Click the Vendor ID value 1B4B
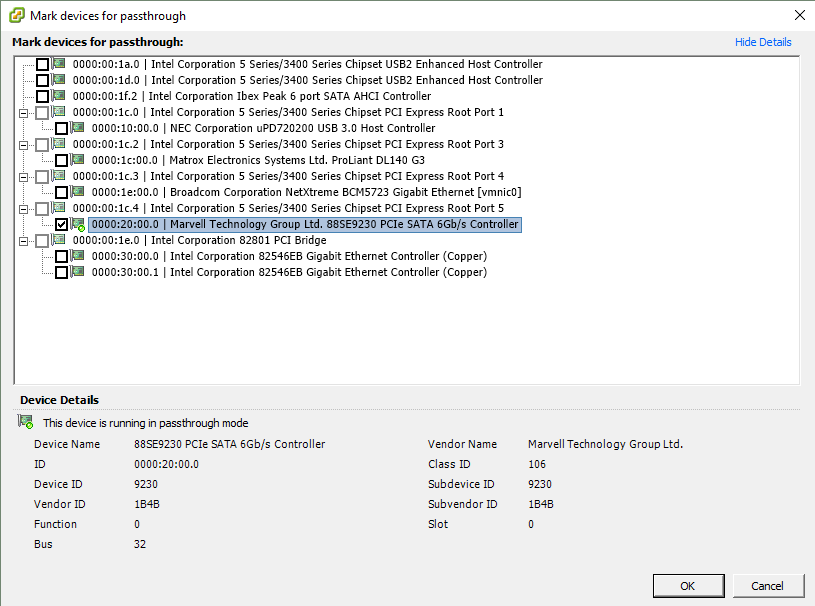Image resolution: width=815 pixels, height=606 pixels. [147, 504]
